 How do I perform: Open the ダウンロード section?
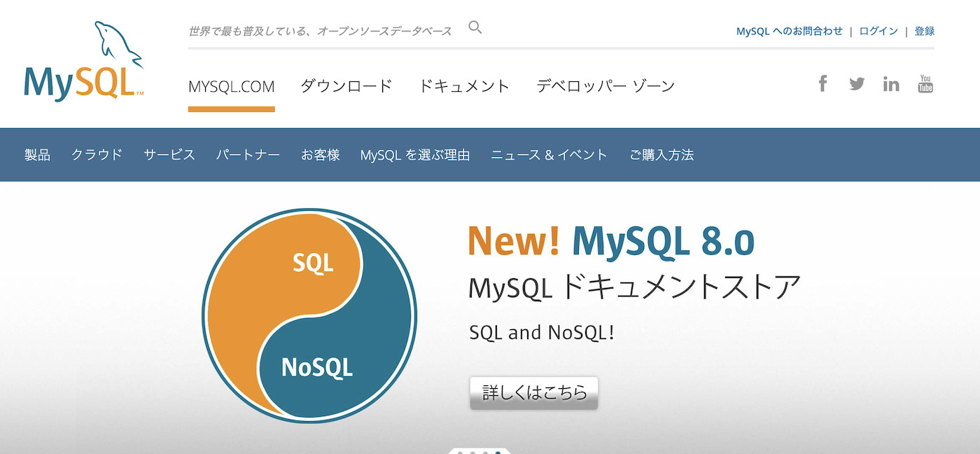[346, 85]
